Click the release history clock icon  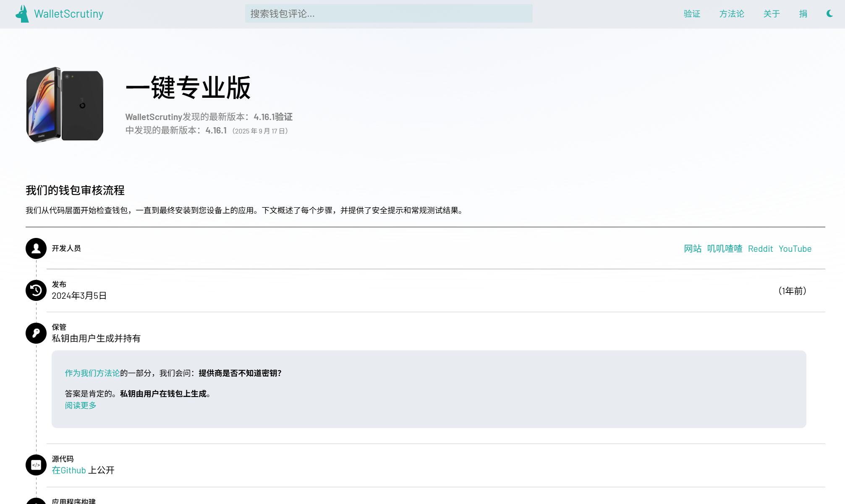[36, 290]
